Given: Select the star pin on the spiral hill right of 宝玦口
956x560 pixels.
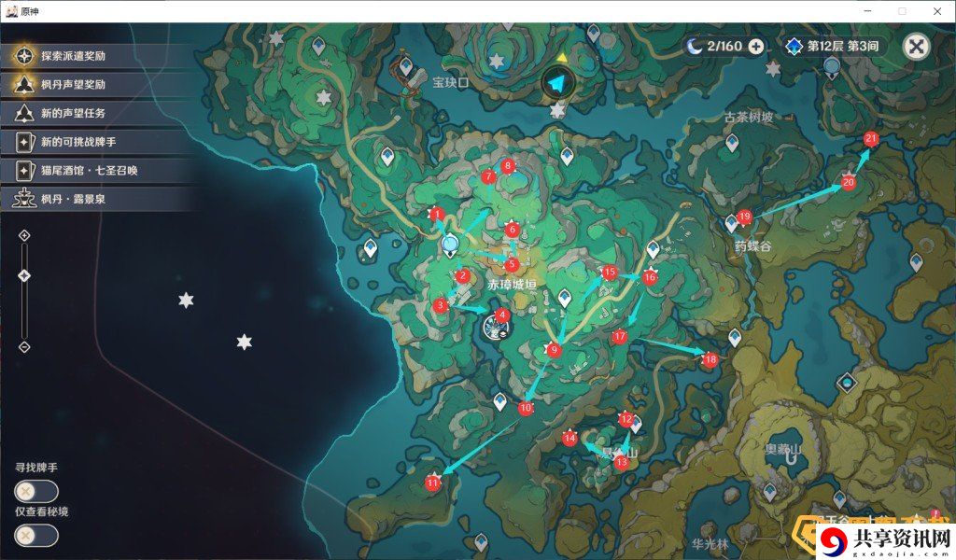Looking at the screenshot, I should click(x=497, y=62).
